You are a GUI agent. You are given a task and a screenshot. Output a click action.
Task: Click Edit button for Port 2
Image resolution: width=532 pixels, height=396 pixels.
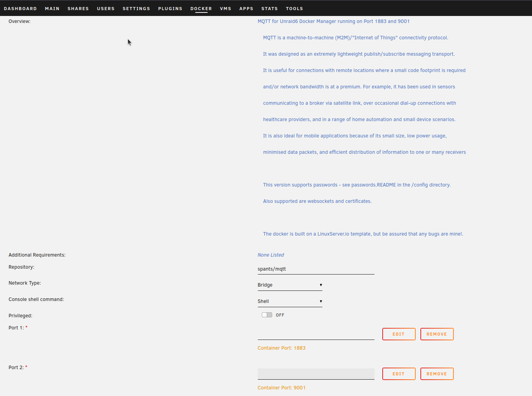coord(399,374)
